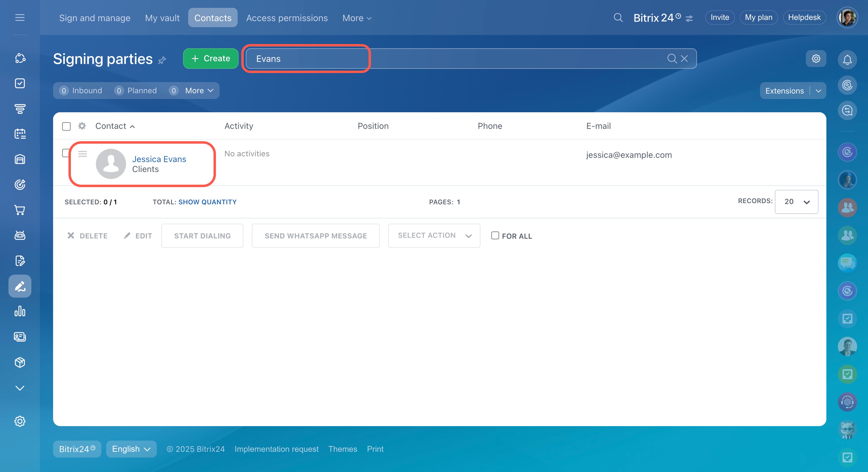Open the Themes footer link

point(342,449)
